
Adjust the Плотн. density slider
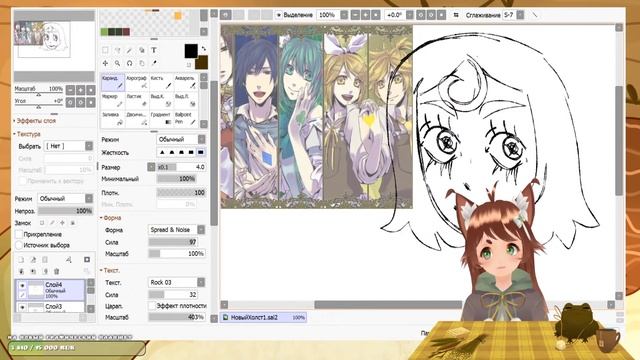click(181, 193)
